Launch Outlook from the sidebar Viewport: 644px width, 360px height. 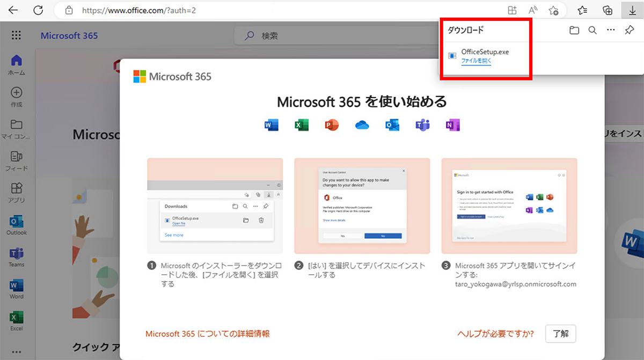(x=17, y=226)
